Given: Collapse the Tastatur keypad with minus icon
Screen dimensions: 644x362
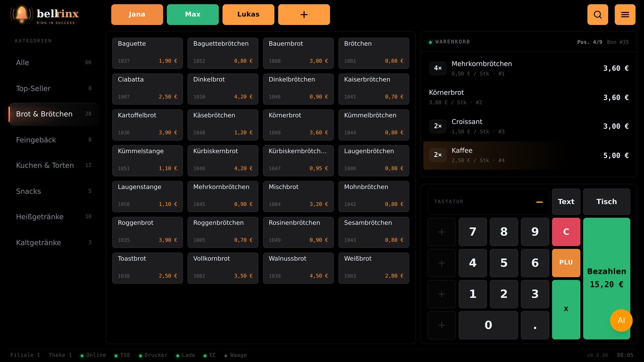Looking at the screenshot, I should [539, 202].
